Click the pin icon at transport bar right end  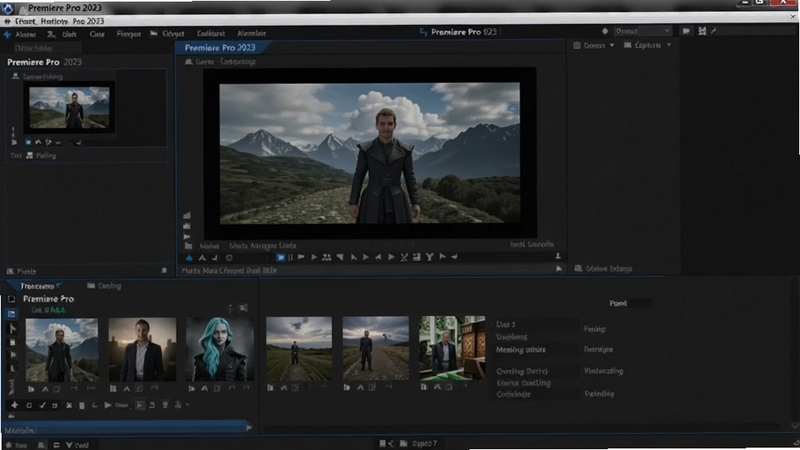(558, 256)
